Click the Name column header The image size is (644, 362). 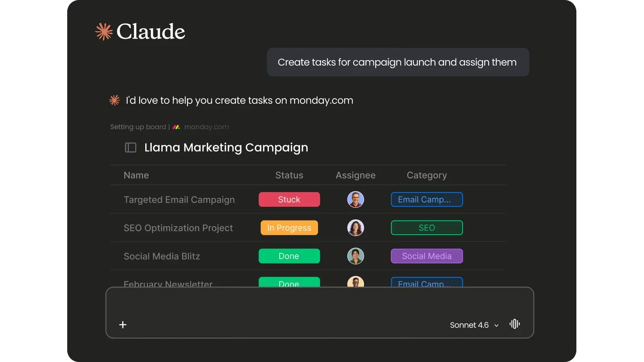(136, 175)
